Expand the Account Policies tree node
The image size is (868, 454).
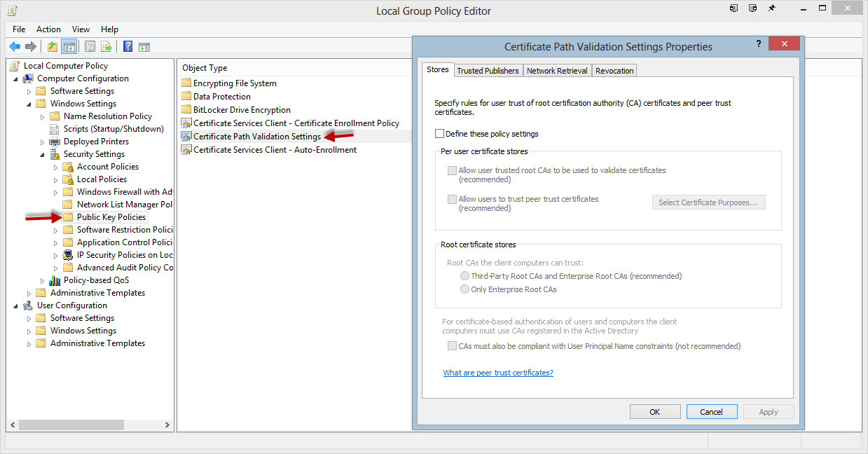click(55, 167)
